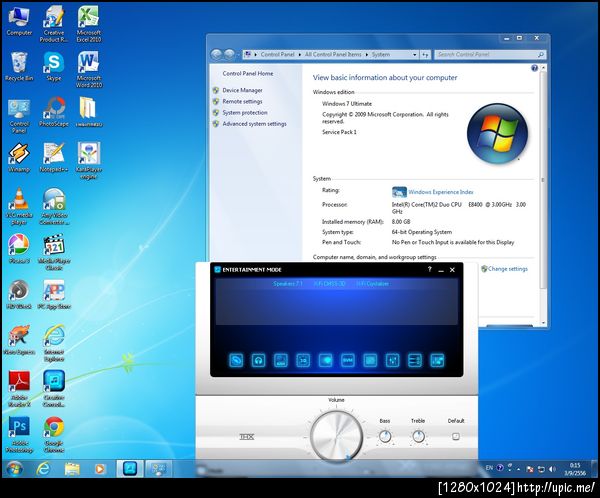Screen dimensions: 600x498
Task: Open the equalizer bars icon
Action: tap(414, 360)
